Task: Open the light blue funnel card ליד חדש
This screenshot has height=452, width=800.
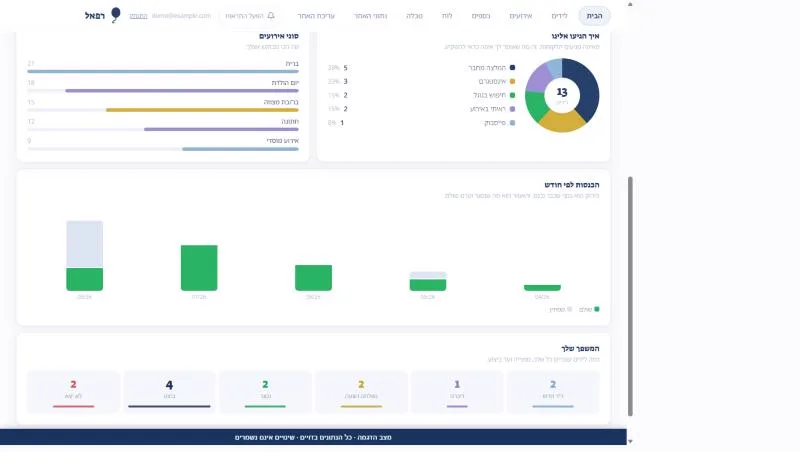Action: pyautogui.click(x=553, y=392)
